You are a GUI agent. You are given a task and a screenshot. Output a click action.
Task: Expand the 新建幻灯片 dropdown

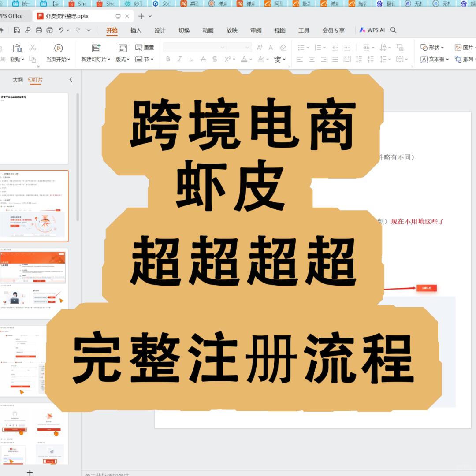pos(109,59)
